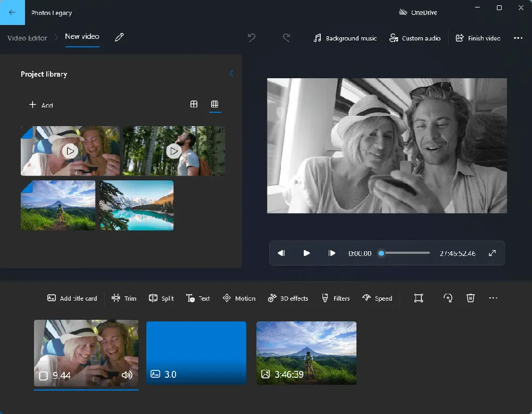The width and height of the screenshot is (532, 414).
Task: Select the Text tool
Action: (x=197, y=298)
